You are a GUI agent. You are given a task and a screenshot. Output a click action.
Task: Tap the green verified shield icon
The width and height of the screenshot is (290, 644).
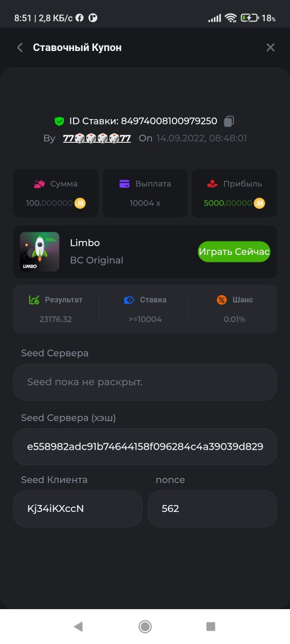[x=59, y=121]
